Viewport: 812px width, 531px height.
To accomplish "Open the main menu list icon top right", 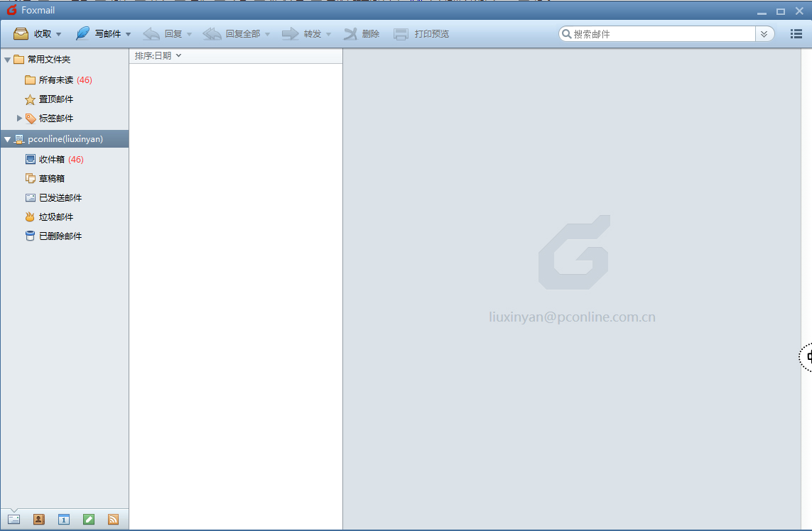I will pyautogui.click(x=796, y=33).
